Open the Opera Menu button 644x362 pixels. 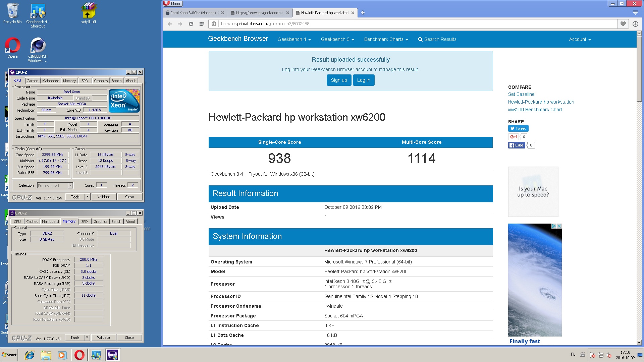click(x=173, y=3)
